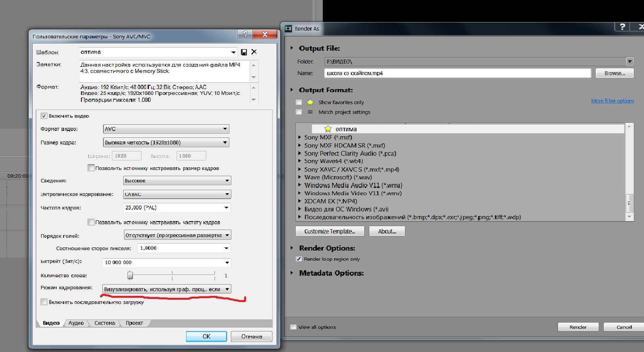Click the Browse... button

click(615, 73)
